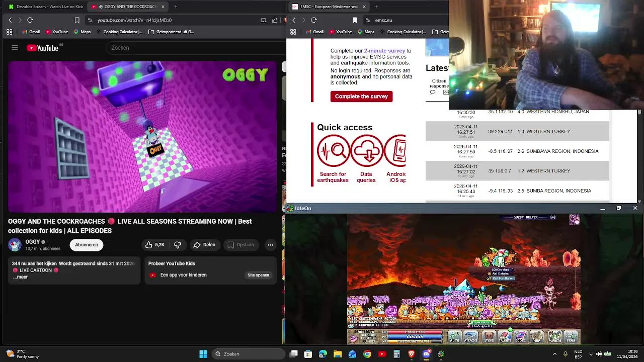Open the MAP in IdleOn
This screenshot has width=644, height=362.
[537, 337]
